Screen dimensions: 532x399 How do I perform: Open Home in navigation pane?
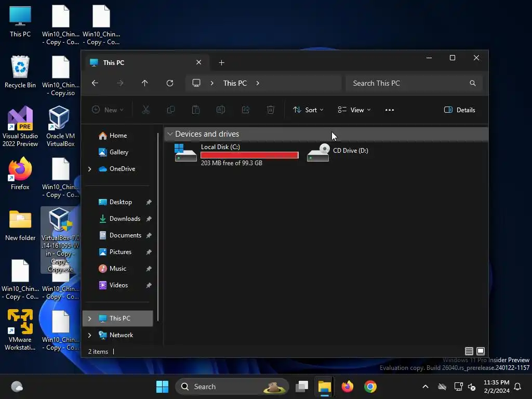pyautogui.click(x=117, y=136)
